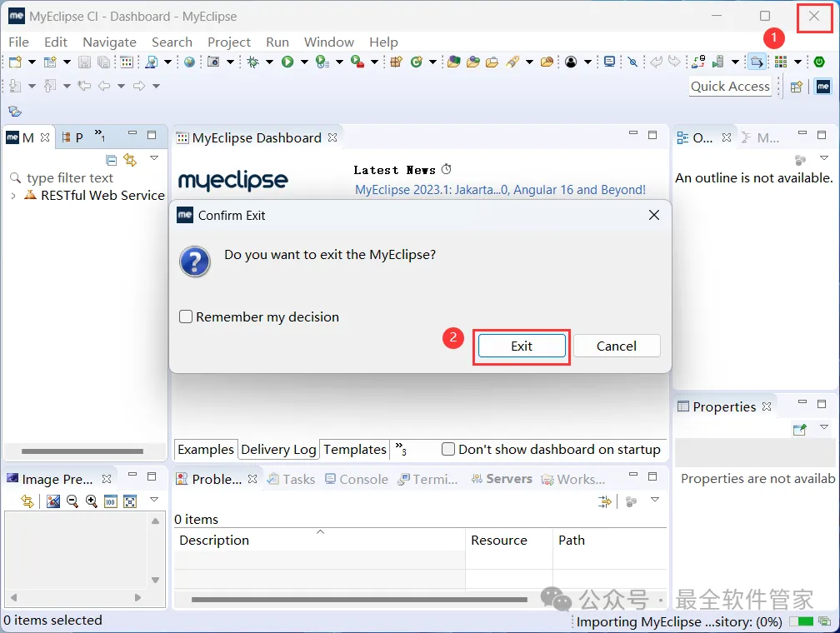Image resolution: width=840 pixels, height=633 pixels.
Task: Open the Window menu
Action: [329, 42]
